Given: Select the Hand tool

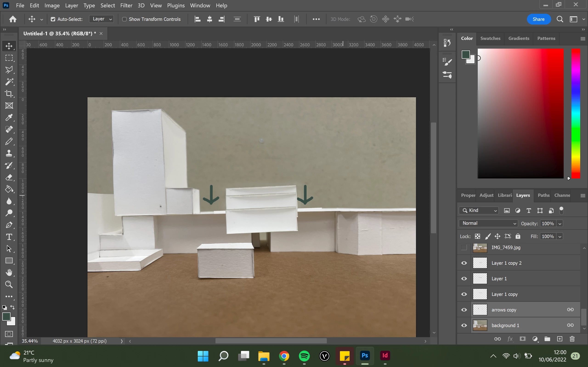Looking at the screenshot, I should coord(9,272).
